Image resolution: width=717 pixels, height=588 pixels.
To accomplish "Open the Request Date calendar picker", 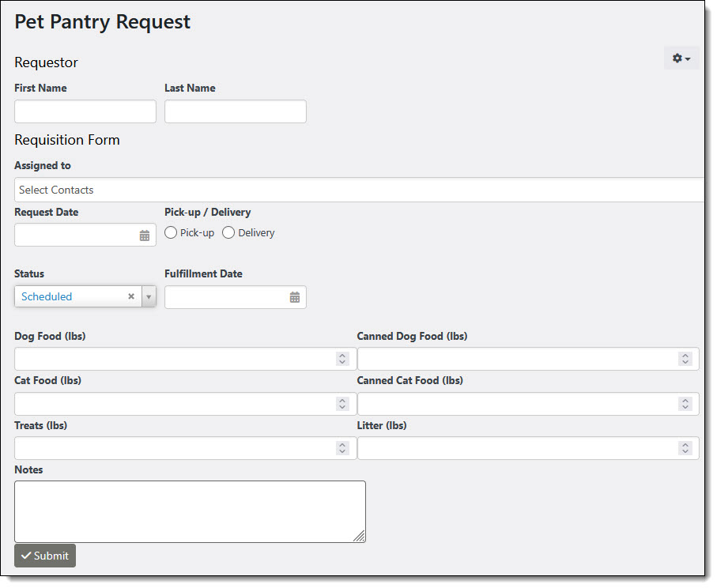I will click(x=145, y=236).
